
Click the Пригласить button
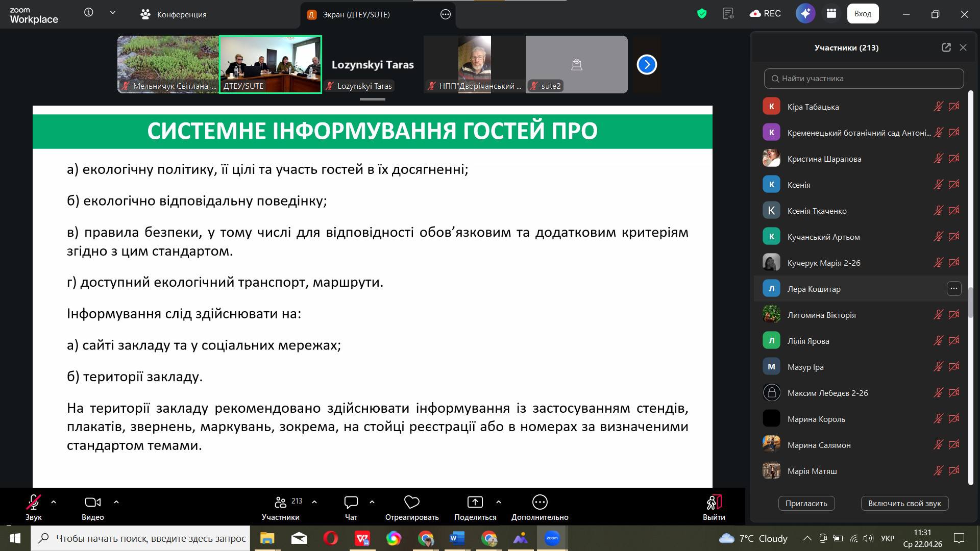click(806, 504)
